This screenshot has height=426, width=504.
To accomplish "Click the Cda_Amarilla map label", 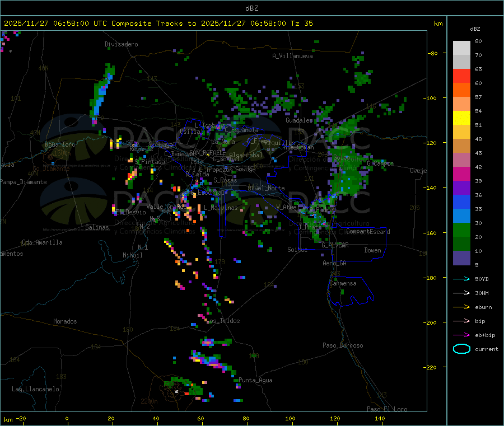I will click(x=42, y=242).
